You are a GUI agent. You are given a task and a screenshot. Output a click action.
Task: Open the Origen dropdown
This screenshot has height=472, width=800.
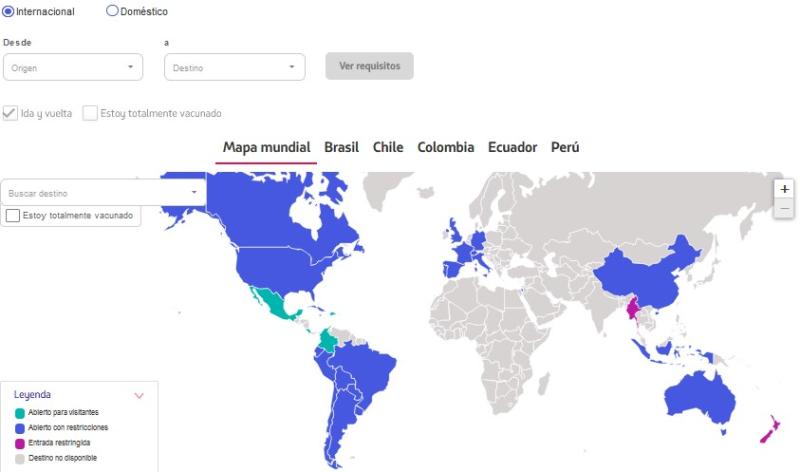click(x=73, y=67)
